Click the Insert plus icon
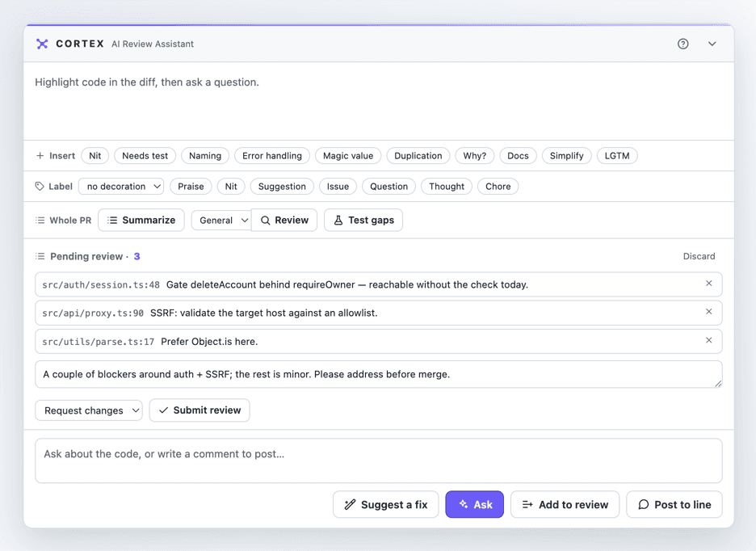Viewport: 756px width, 551px height. (x=40, y=156)
